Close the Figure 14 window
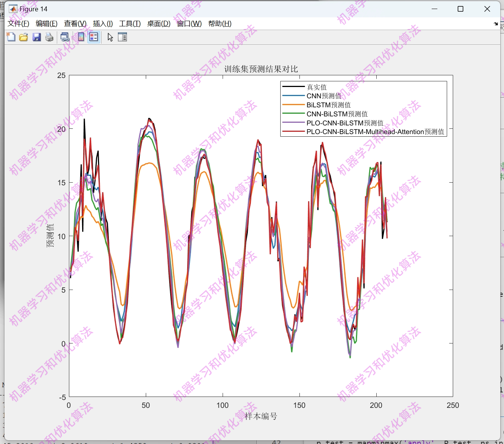This screenshot has width=504, height=444. click(x=487, y=9)
